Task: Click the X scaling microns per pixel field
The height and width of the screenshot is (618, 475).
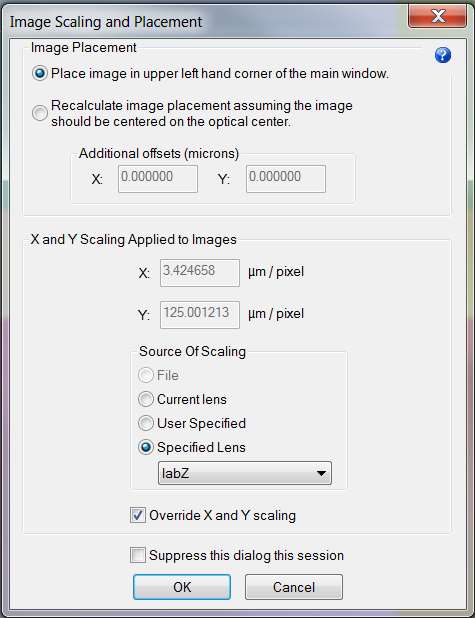Action: (x=200, y=273)
